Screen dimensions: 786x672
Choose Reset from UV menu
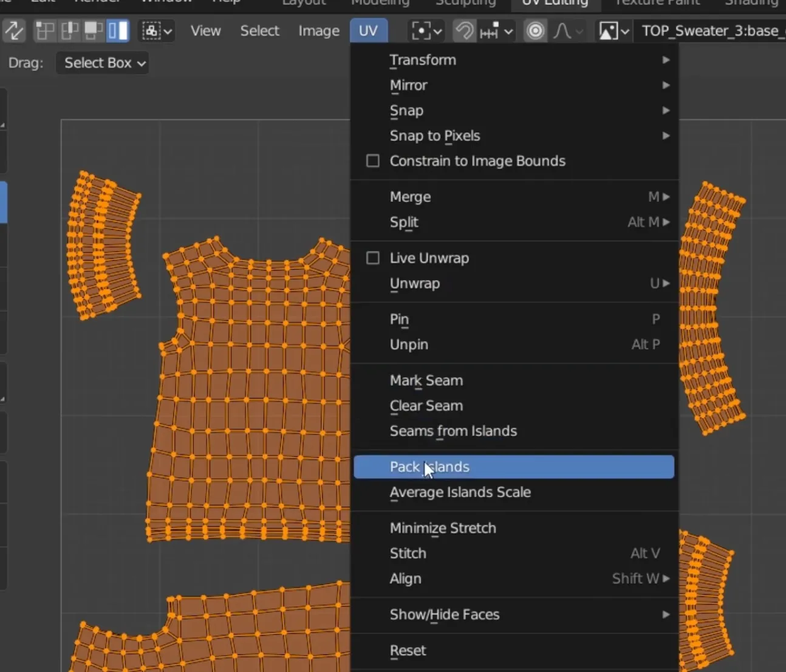point(514,651)
